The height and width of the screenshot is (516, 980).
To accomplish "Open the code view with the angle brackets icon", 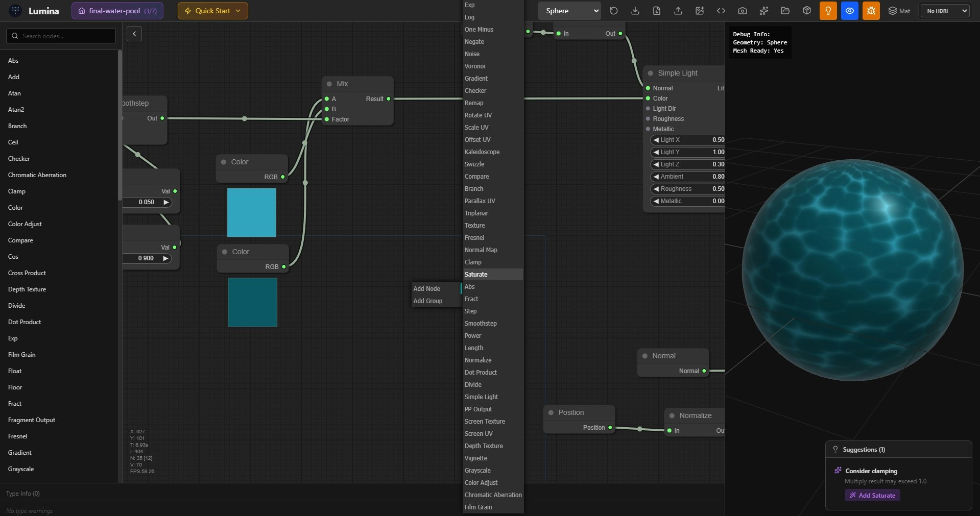I will click(721, 10).
